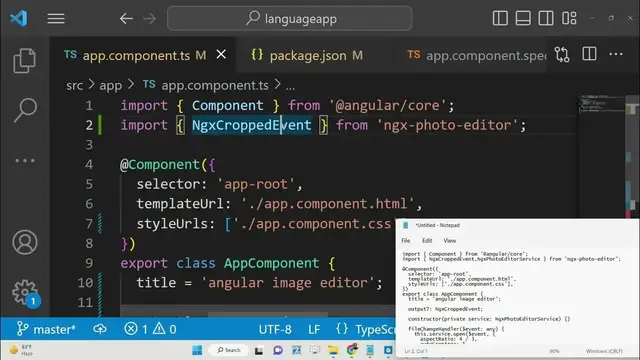The image size is (640, 360).
Task: Open the File menu in Notepad
Action: pyautogui.click(x=406, y=241)
